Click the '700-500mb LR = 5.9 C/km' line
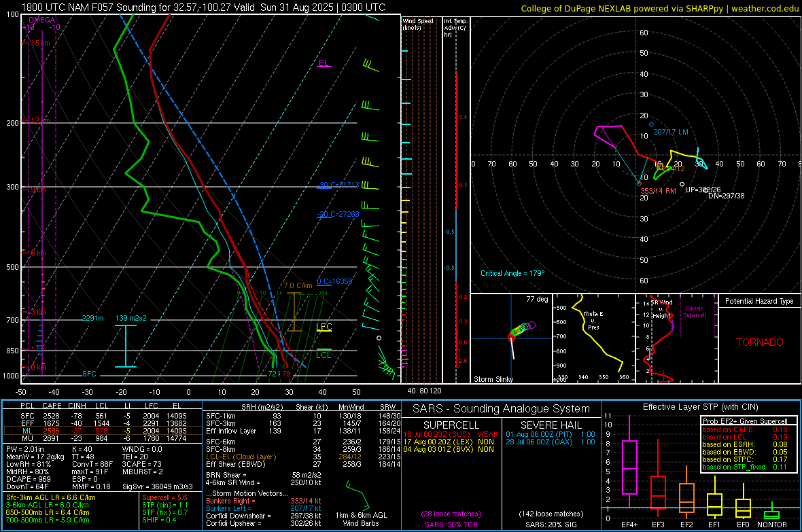802x532 pixels. coord(48,520)
